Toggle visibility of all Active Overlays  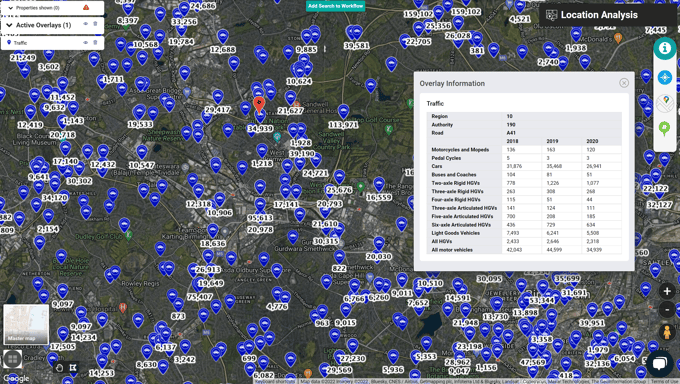click(85, 24)
